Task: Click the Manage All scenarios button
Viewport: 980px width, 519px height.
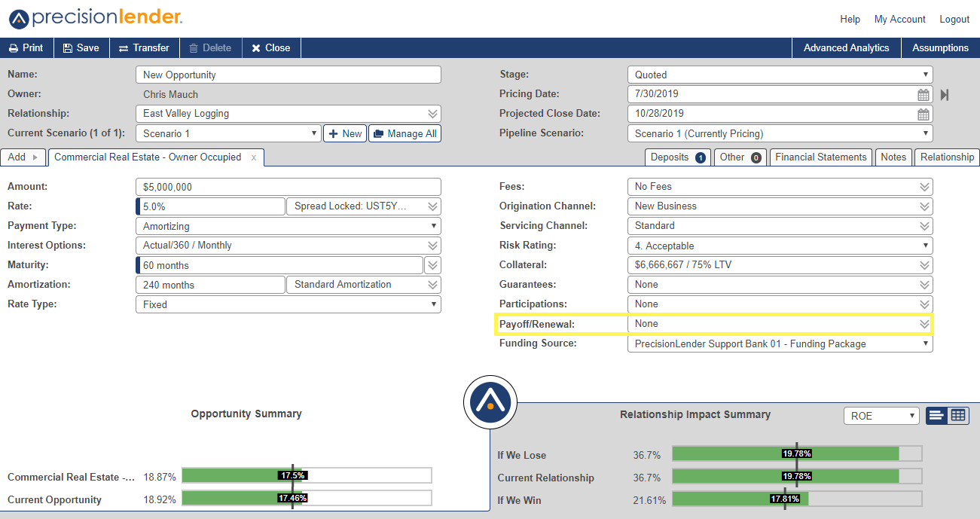Action: click(x=405, y=133)
